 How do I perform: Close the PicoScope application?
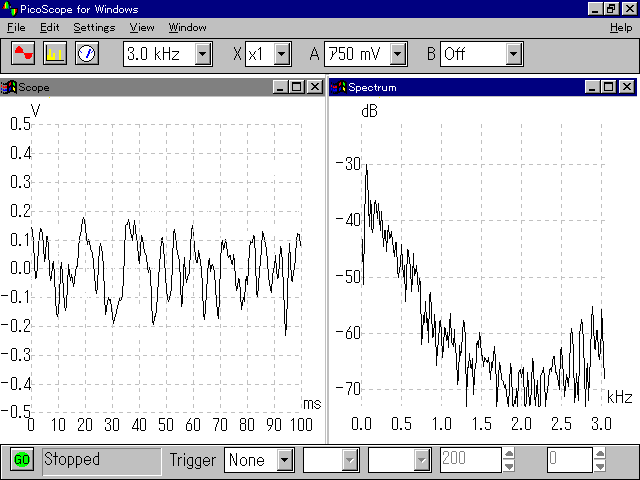pyautogui.click(x=630, y=9)
